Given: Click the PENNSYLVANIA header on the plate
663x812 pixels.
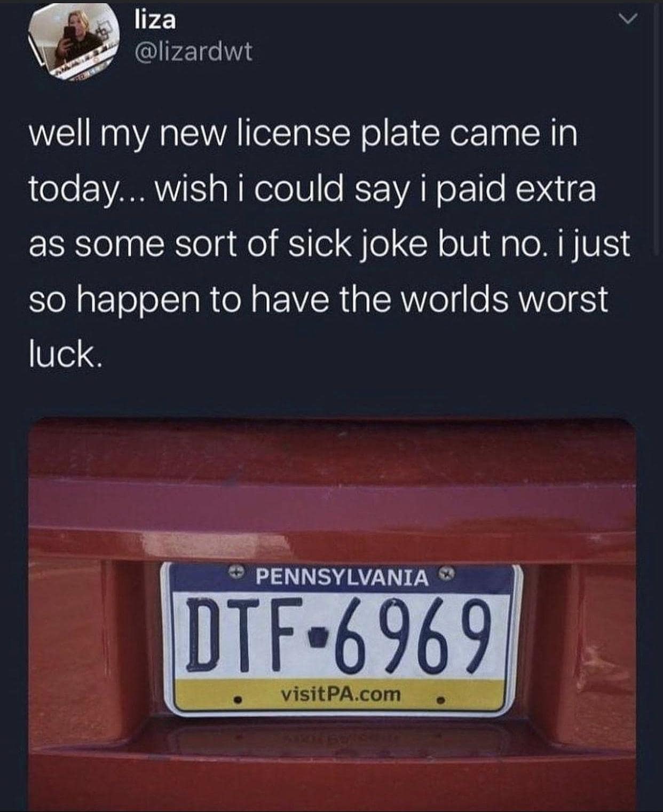Looking at the screenshot, I should coord(342,577).
